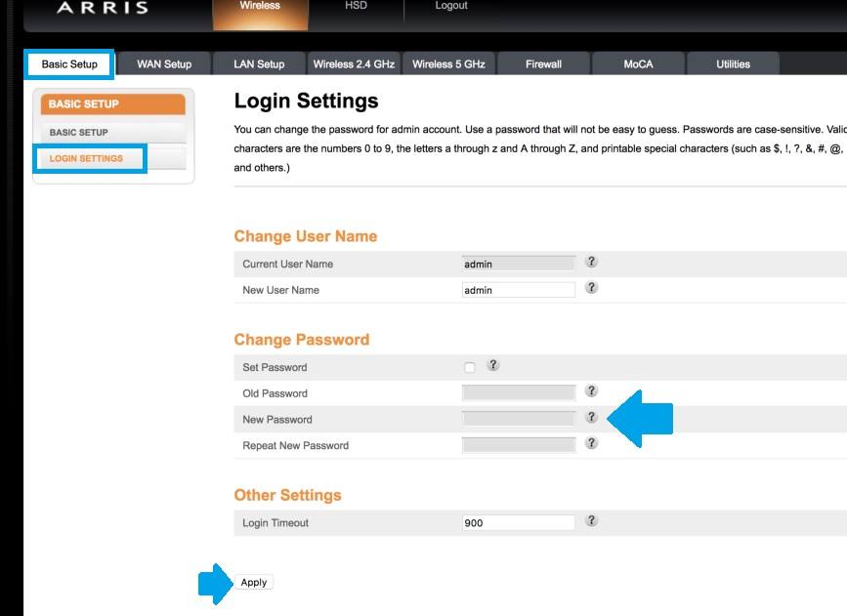Open the WAN Setup tab

(164, 64)
